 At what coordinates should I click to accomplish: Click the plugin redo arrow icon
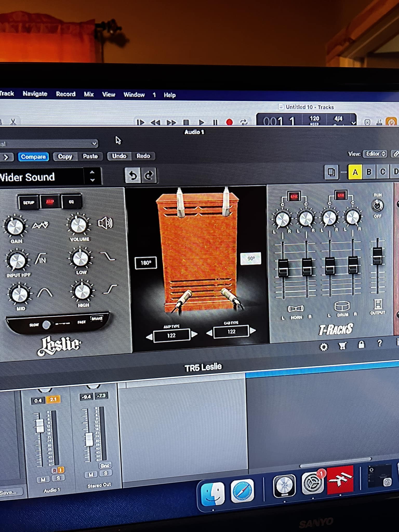[x=149, y=175]
